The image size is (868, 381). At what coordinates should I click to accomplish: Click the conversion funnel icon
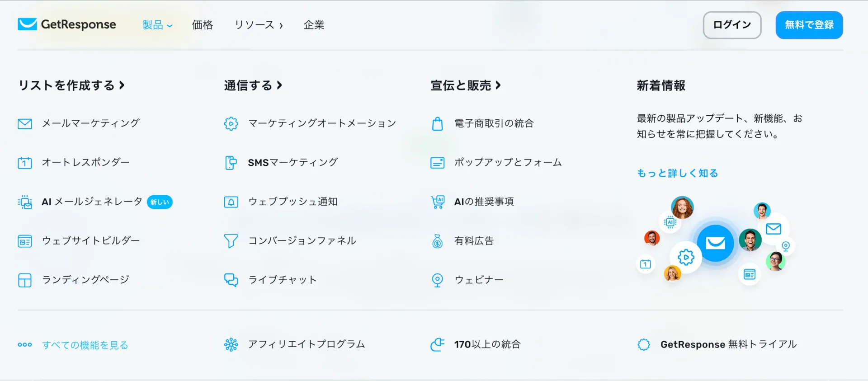[x=231, y=241]
